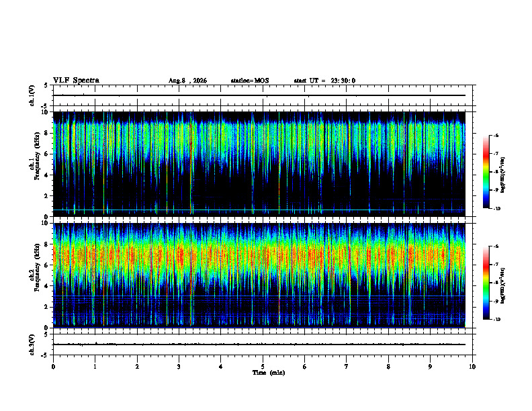Click the ch.2 spectrogram color bar
Image resolution: width=532 pixels, height=411 pixels.
(x=486, y=283)
